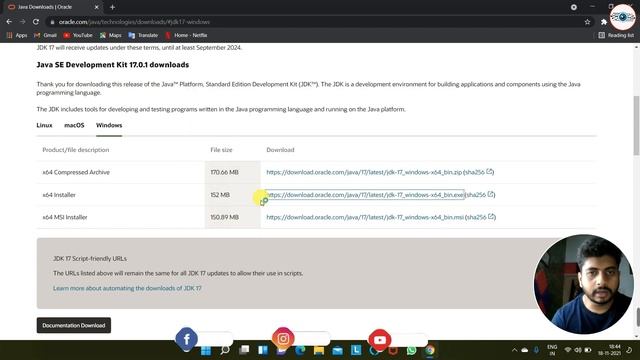Launch Microsoft Edge from taskbar
This screenshot has width=640, height=360.
300,350
